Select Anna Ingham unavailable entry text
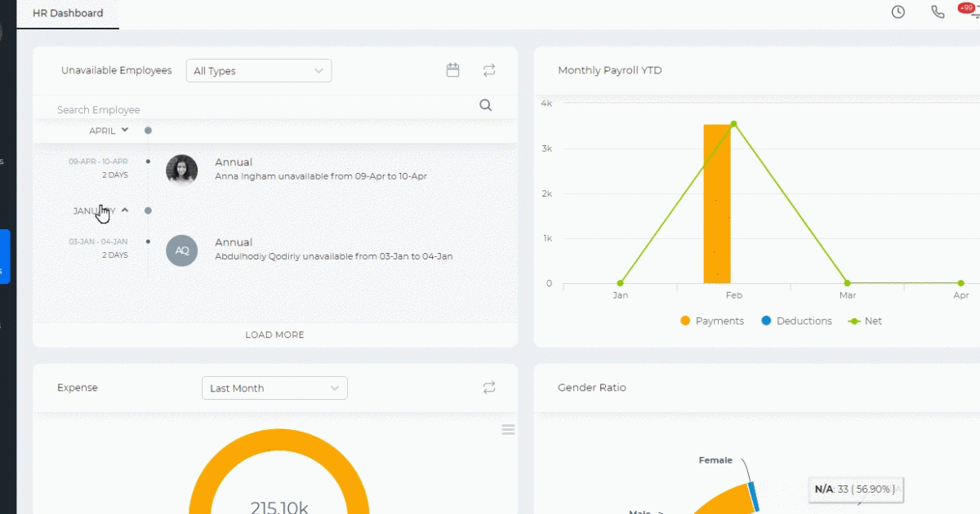Screen dimensions: 980x514 321,176
